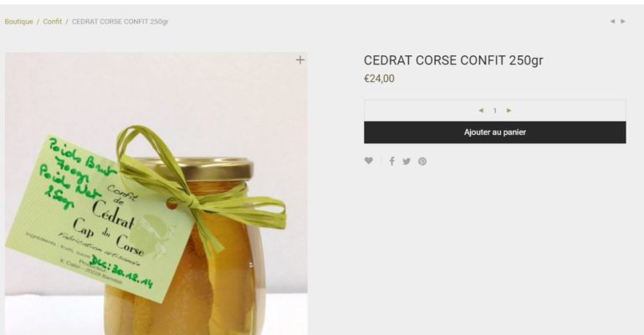Open the cédrat jar product photo
This screenshot has height=335, width=644.
coord(156,193)
